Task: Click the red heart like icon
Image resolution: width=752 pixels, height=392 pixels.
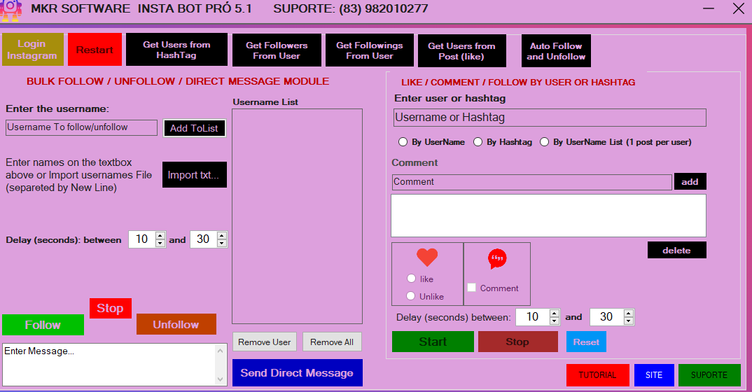Action: tap(427, 257)
